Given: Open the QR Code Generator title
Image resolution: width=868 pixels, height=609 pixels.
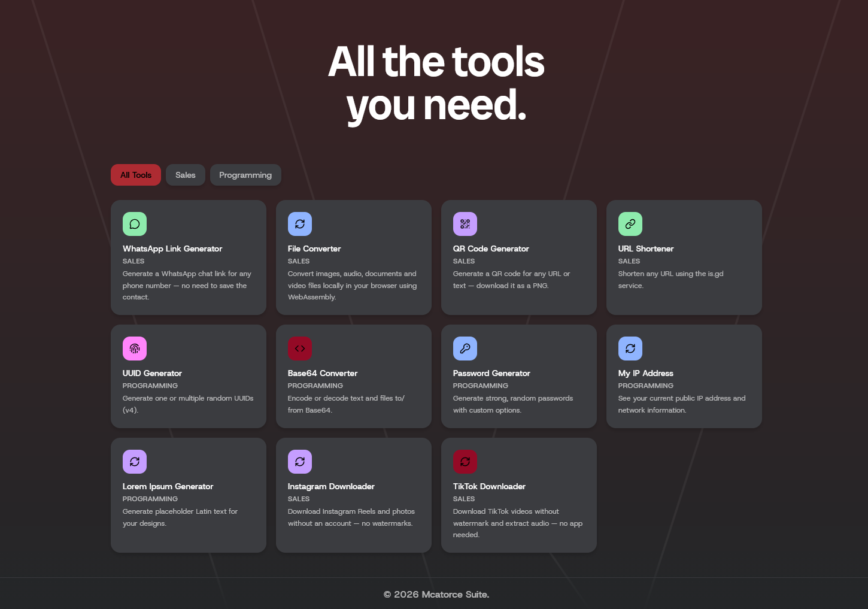Looking at the screenshot, I should pos(491,249).
